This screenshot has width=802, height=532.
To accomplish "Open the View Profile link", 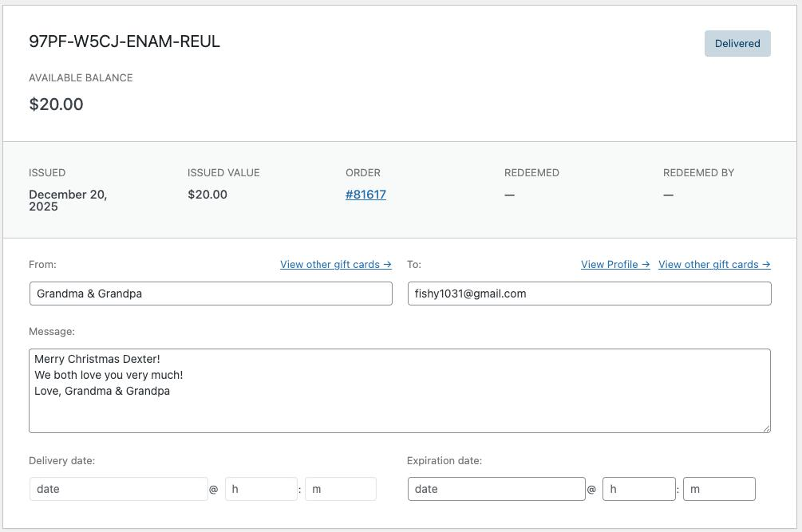I will pyautogui.click(x=614, y=265).
